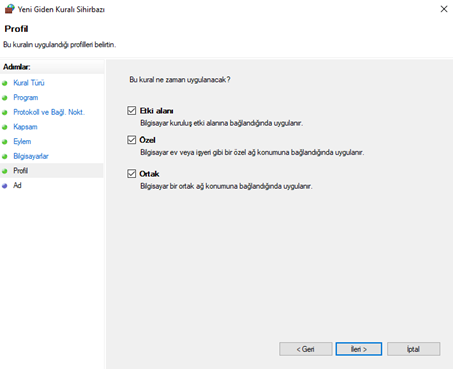
Task: Click green bullet beside Profil step
Action: tap(5, 171)
